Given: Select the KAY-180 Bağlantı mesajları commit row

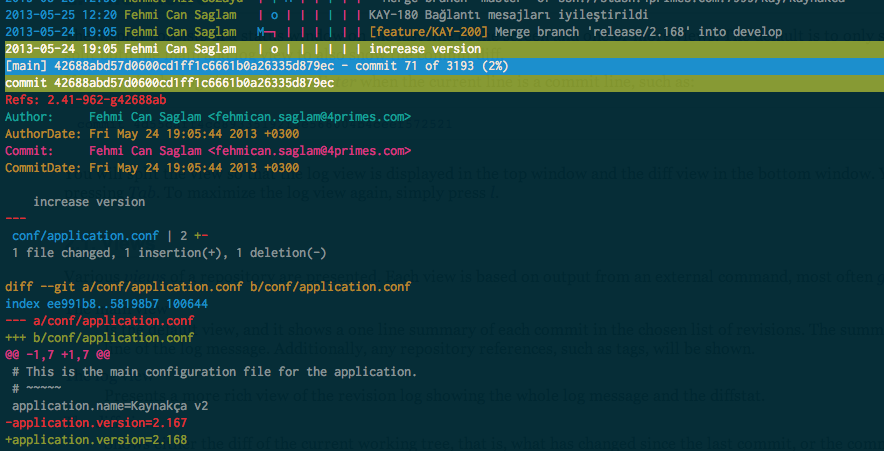Looking at the screenshot, I should [442, 15].
